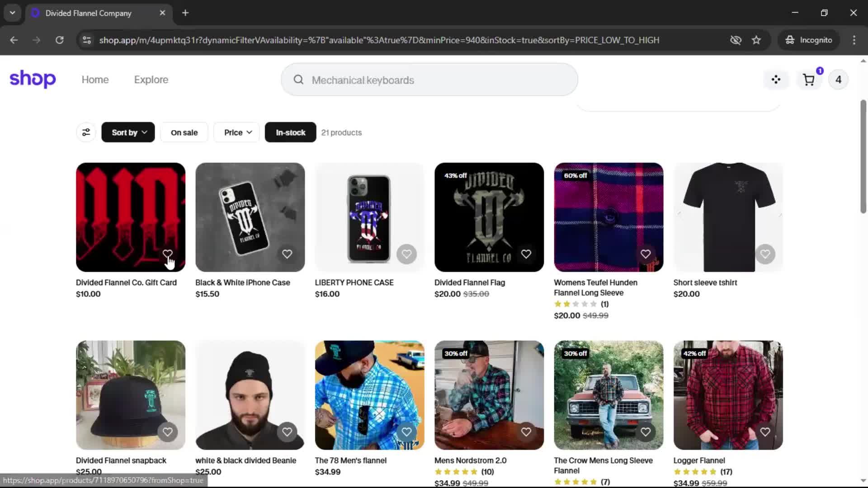The width and height of the screenshot is (868, 488).
Task: Favorite the Black & White iPhone Case
Action: [x=287, y=254]
